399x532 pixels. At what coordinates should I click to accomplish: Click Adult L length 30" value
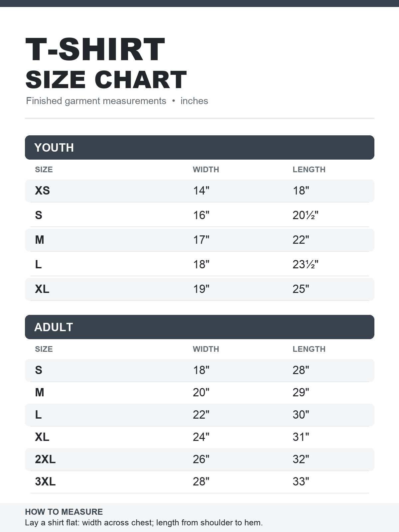click(x=301, y=415)
